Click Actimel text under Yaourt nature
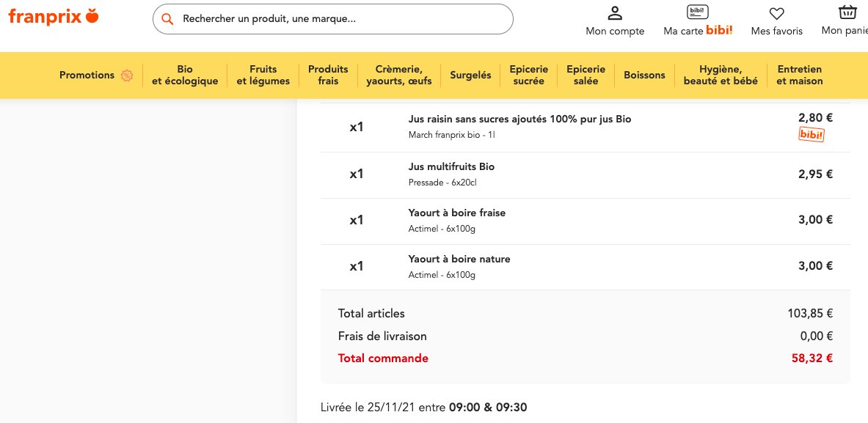868x423 pixels. (442, 275)
